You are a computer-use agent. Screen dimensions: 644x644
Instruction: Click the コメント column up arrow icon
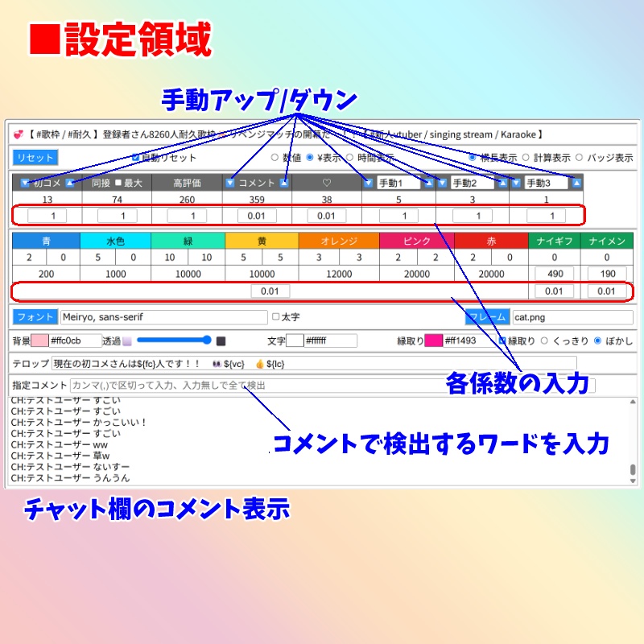283,182
